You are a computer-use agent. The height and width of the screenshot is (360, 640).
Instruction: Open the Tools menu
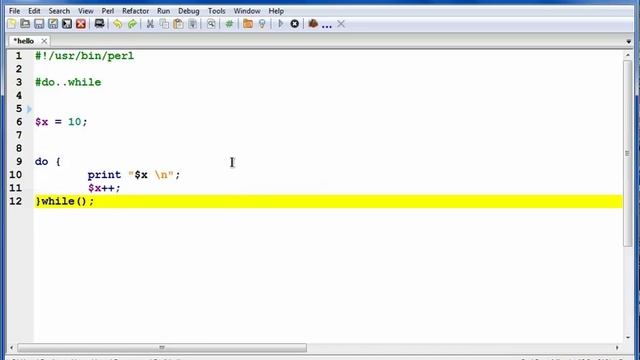click(x=217, y=11)
